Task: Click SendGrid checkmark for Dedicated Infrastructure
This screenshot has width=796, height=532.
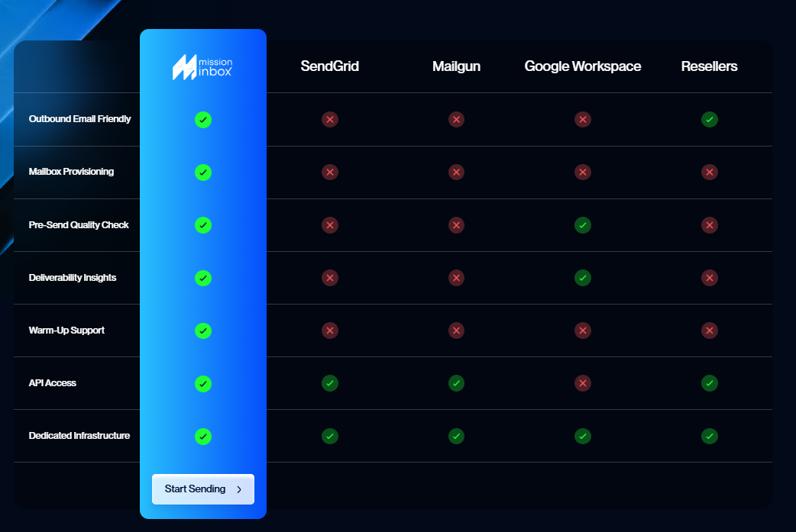Action: point(330,436)
